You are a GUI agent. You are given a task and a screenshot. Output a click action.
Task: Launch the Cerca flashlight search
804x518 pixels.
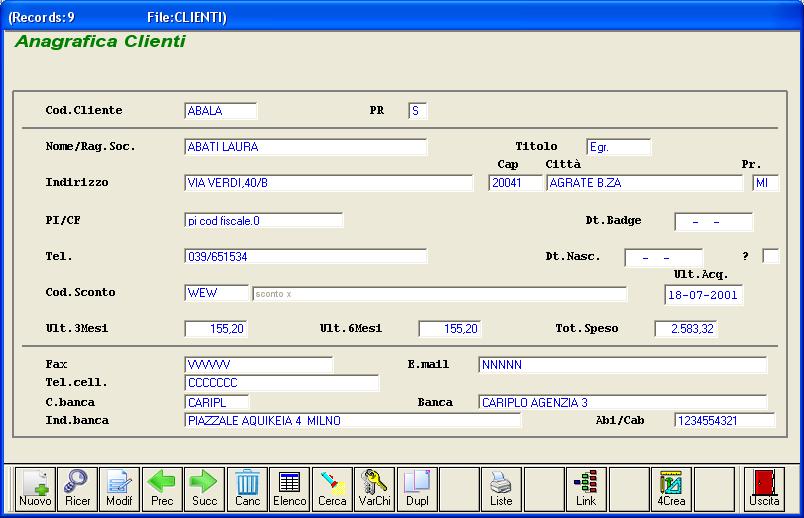332,489
